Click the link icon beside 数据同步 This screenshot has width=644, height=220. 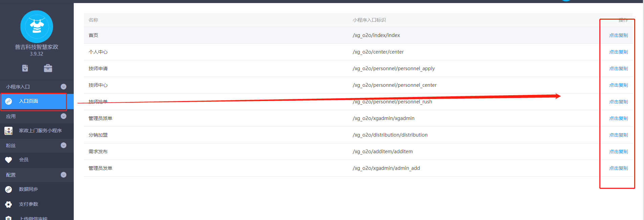tap(9, 189)
